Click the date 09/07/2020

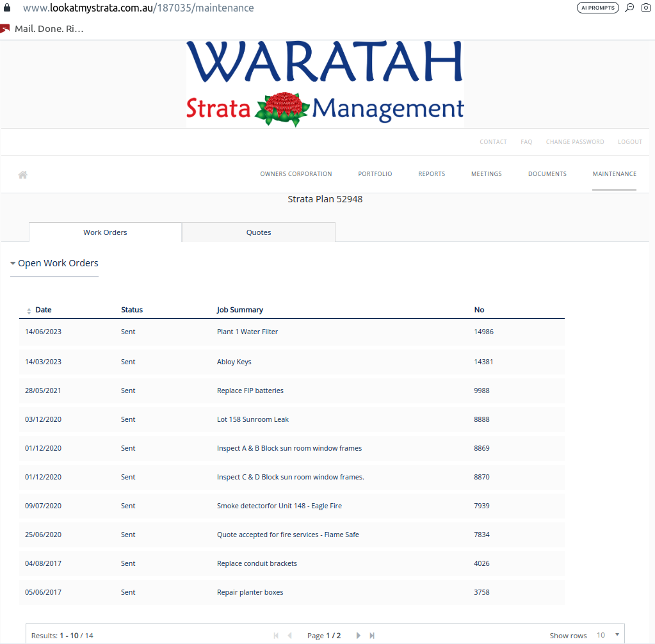[43, 506]
